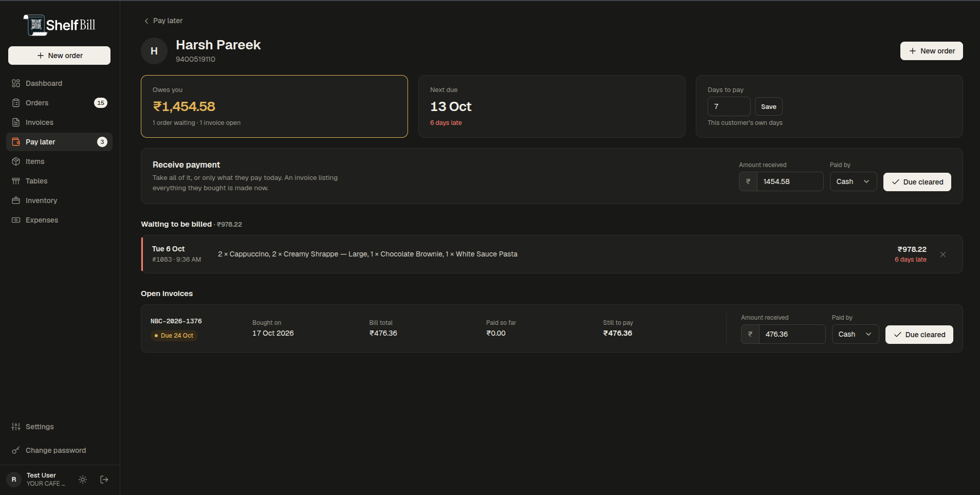Click the Days to pay input field
The image size is (980, 495).
[729, 106]
